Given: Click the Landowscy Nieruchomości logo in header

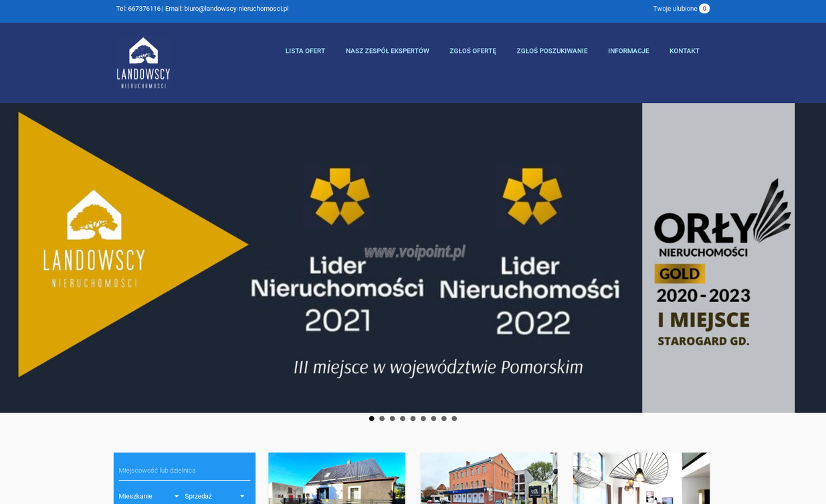Looking at the screenshot, I should click(x=143, y=63).
